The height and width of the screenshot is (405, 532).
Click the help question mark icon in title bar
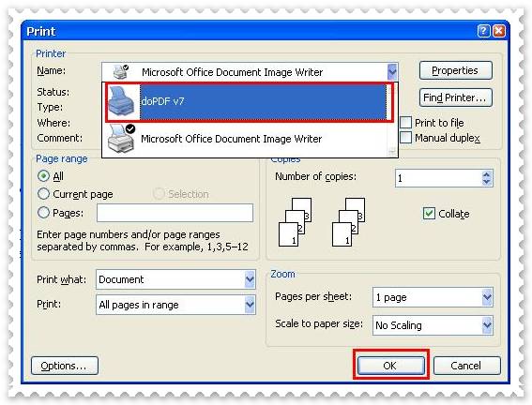483,31
